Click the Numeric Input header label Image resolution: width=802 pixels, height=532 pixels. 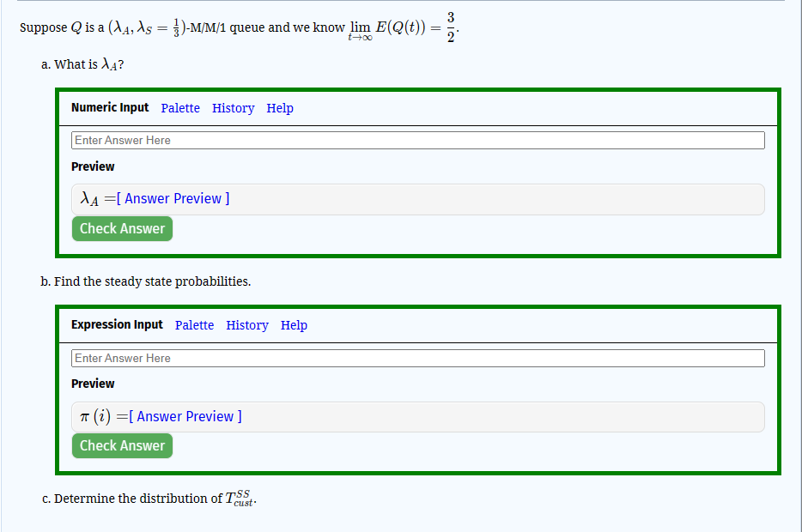coord(110,108)
